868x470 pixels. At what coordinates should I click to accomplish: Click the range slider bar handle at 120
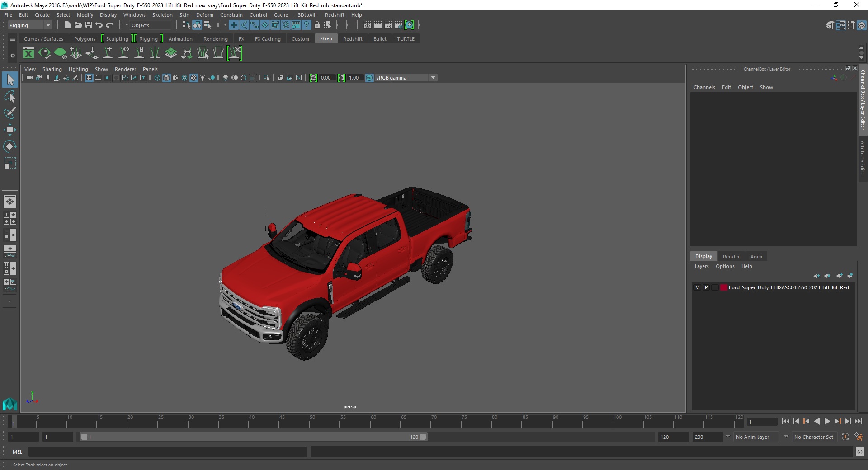423,437
